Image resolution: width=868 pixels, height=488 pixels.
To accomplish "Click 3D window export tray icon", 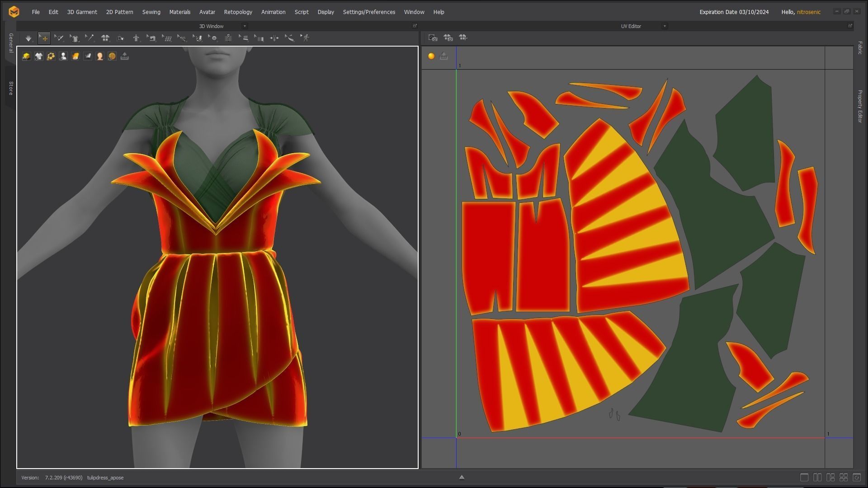I will 125,56.
